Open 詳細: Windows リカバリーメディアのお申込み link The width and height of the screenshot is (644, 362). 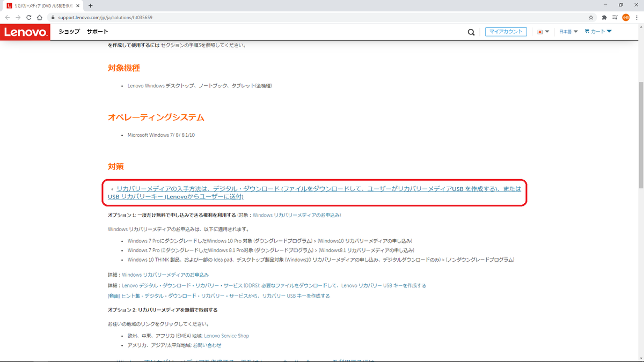point(165,275)
